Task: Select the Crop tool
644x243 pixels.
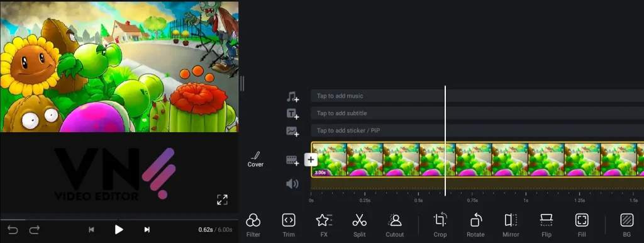Action: coord(440,225)
